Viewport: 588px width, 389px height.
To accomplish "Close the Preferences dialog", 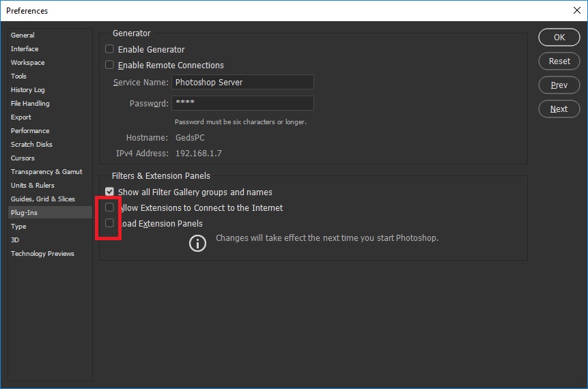I will [x=577, y=10].
